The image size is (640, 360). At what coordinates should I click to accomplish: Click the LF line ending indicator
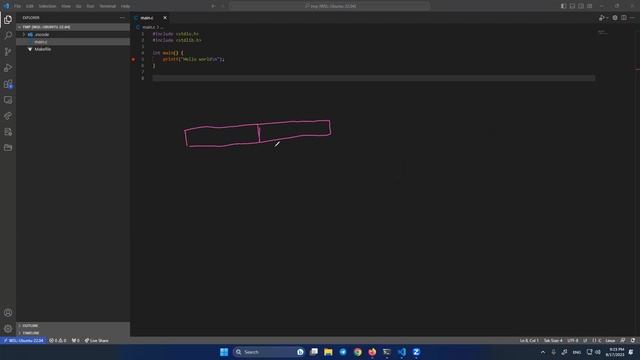[585, 340]
